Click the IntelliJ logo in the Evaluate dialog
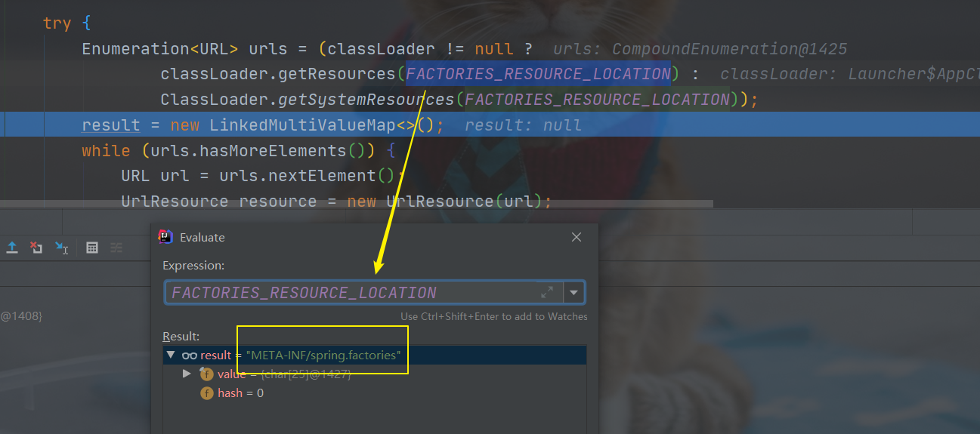The height and width of the screenshot is (434, 980). 165,237
